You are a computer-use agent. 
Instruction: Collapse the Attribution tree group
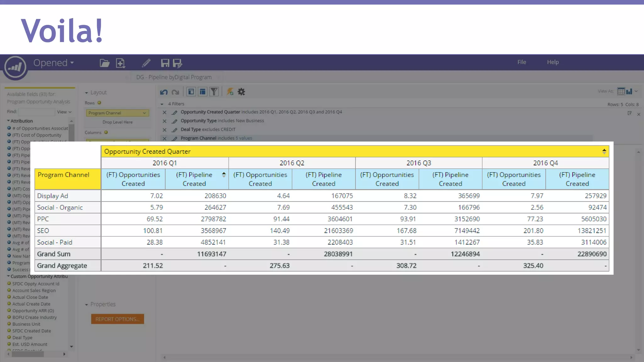(x=8, y=121)
